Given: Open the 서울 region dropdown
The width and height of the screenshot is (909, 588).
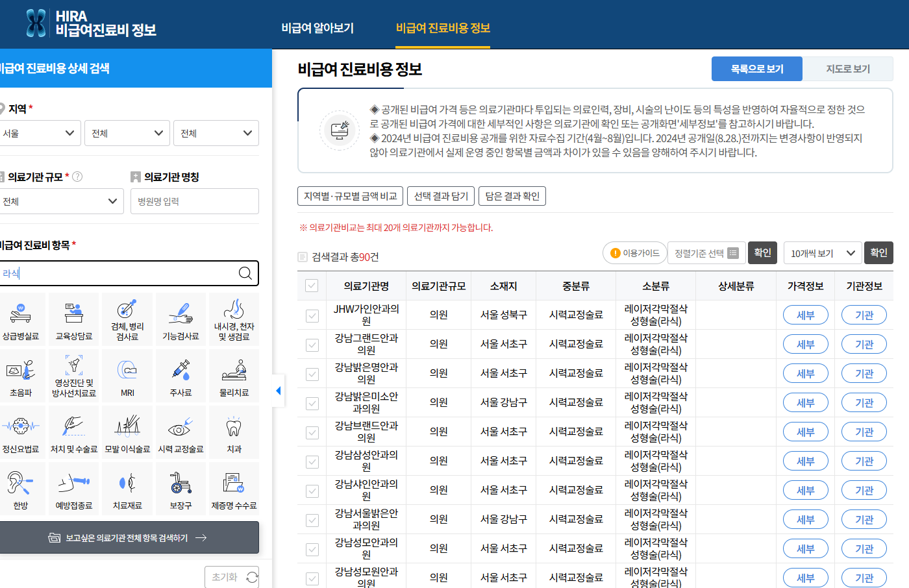Looking at the screenshot, I should pos(40,133).
